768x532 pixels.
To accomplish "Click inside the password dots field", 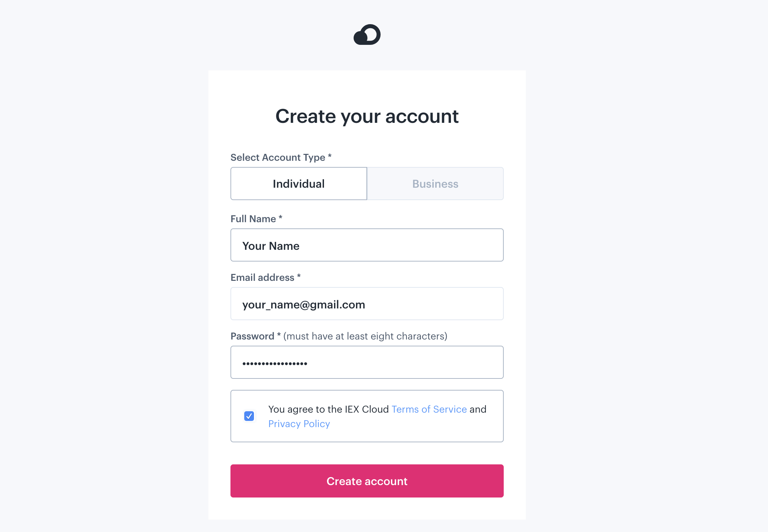I will 367,362.
